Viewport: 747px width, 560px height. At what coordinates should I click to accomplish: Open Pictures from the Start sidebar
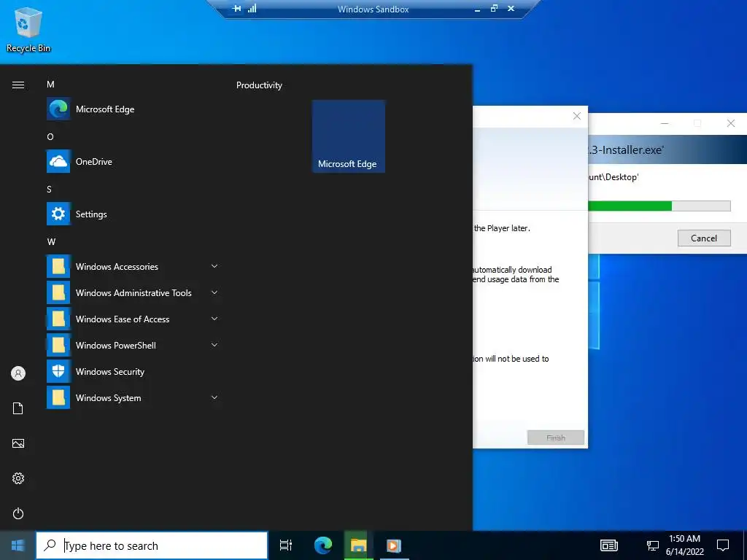point(18,444)
